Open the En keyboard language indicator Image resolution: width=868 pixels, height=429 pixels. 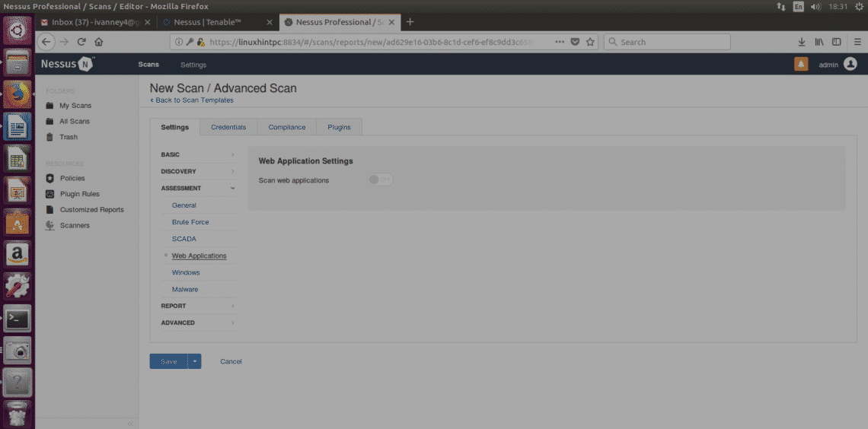(798, 6)
